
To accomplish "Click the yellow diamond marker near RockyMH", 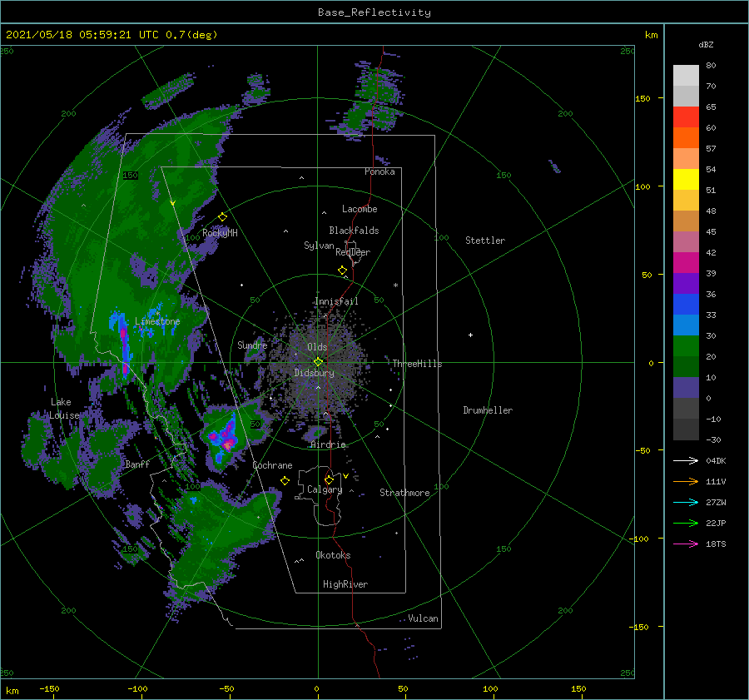I will click(x=222, y=217).
